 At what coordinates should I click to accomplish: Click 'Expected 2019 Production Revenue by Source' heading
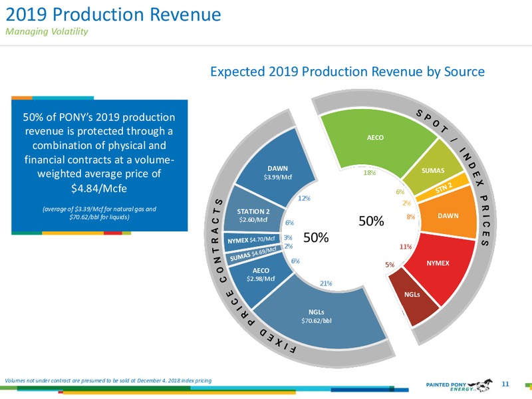[x=347, y=72]
